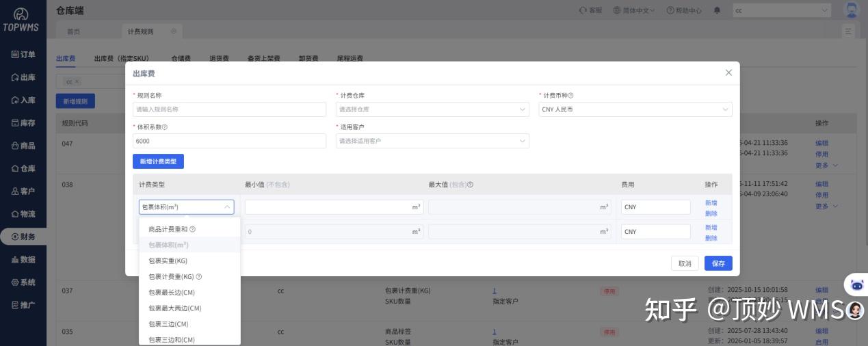Select 商品计费重和 from the list

pos(189,229)
